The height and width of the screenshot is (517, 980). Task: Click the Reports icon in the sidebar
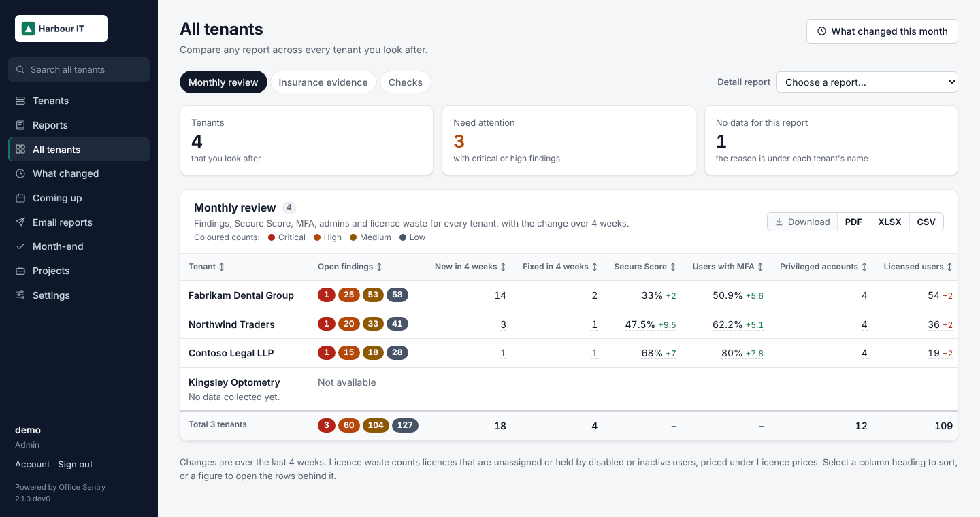coord(20,125)
